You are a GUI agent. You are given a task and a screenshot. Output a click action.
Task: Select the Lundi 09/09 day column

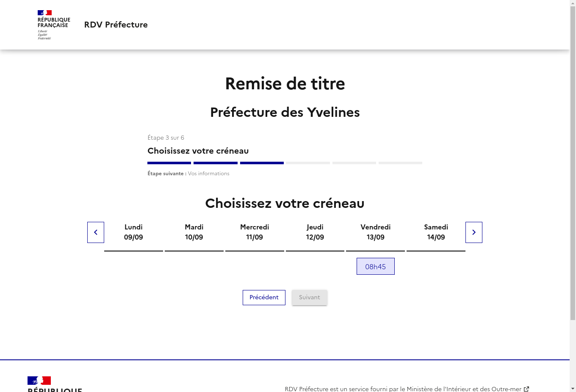click(133, 232)
